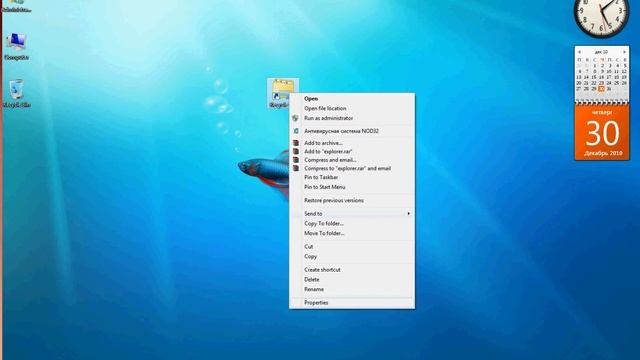The height and width of the screenshot is (360, 640).
Task: Open Properties from the context menu
Action: click(x=352, y=303)
